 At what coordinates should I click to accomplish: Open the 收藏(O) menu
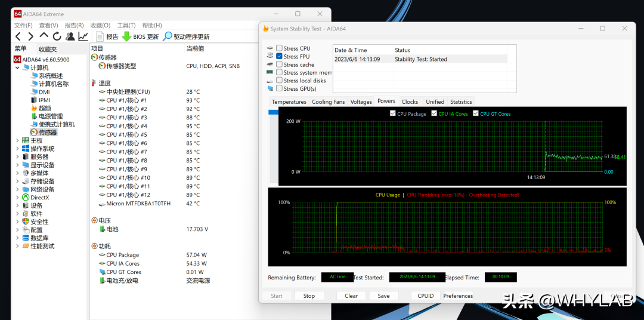pos(101,26)
